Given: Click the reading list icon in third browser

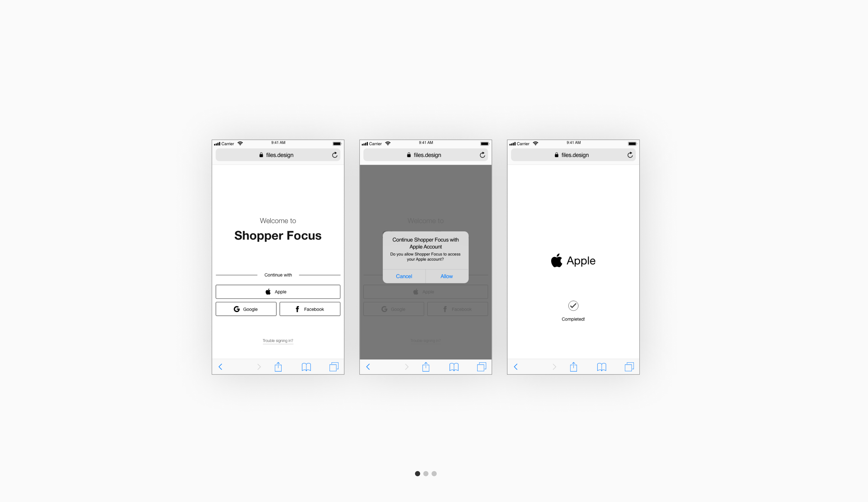Looking at the screenshot, I should [x=601, y=366].
